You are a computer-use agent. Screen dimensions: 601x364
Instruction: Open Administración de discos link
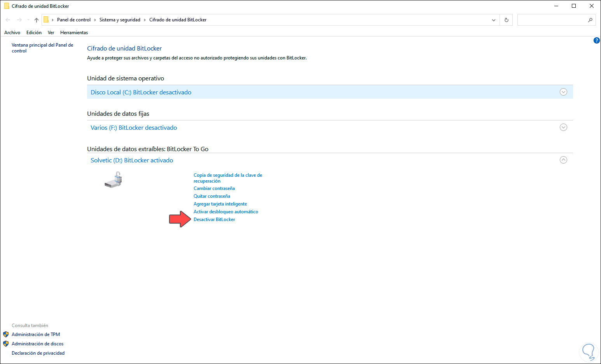[x=38, y=344]
